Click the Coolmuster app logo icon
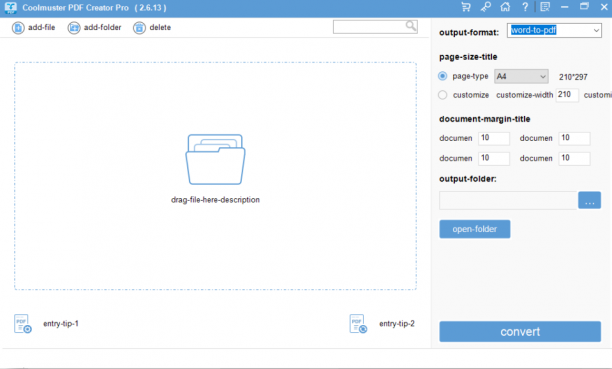Screen dimensions: 612x369 pyautogui.click(x=11, y=8)
